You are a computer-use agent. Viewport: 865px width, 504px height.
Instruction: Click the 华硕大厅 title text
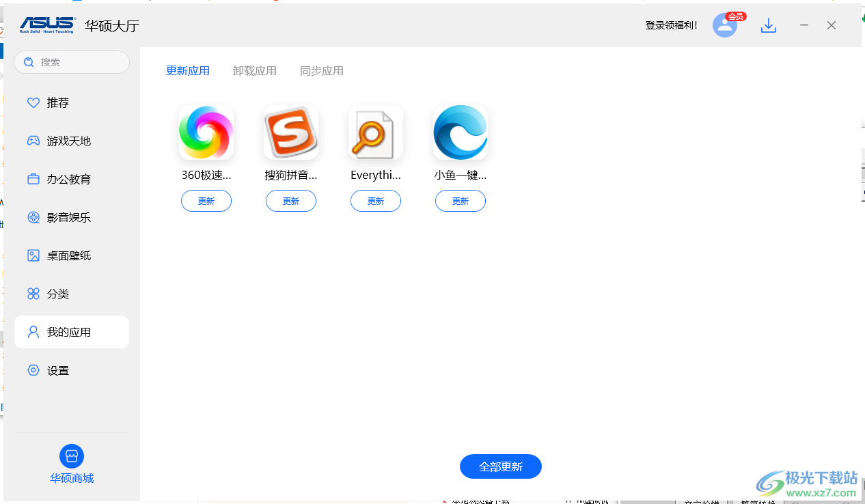point(112,26)
